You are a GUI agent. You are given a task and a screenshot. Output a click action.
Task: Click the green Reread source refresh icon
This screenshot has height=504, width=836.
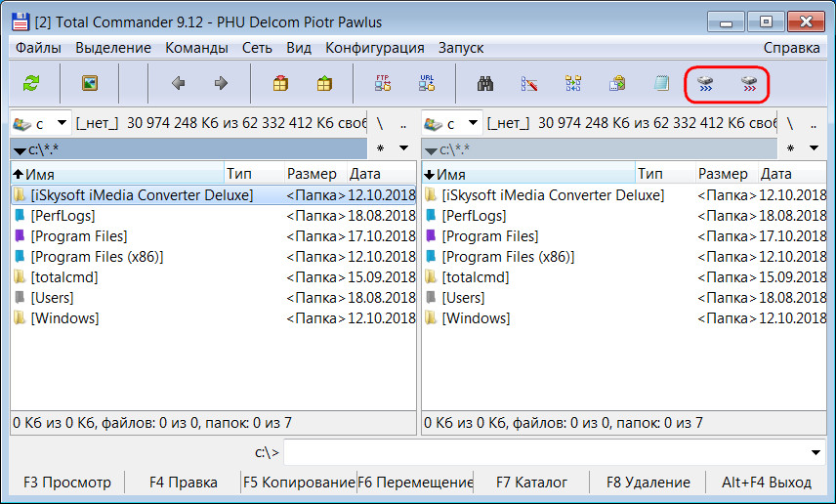point(31,83)
